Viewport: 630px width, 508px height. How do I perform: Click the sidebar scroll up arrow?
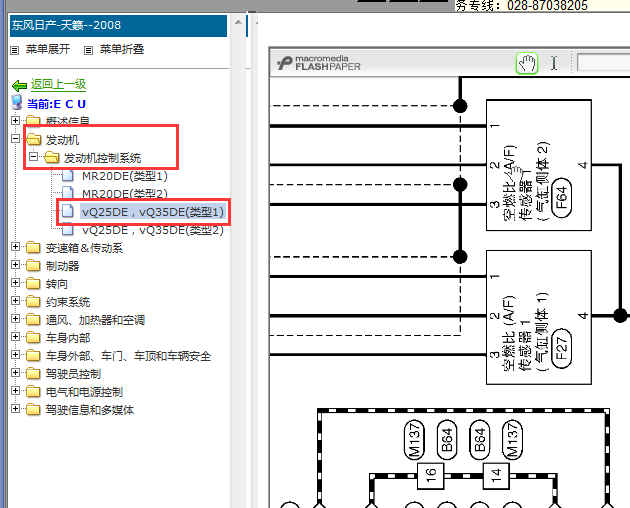click(x=238, y=22)
